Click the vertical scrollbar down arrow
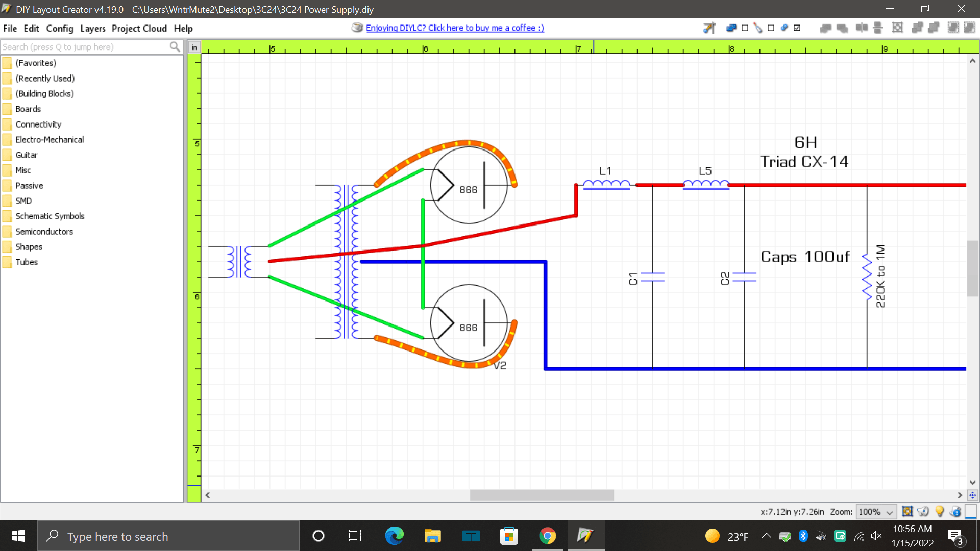 click(x=972, y=482)
